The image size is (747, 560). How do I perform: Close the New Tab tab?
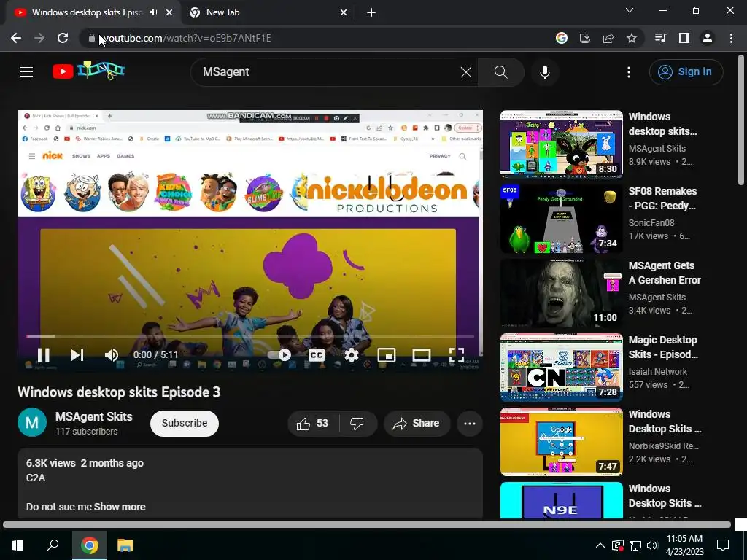344,12
